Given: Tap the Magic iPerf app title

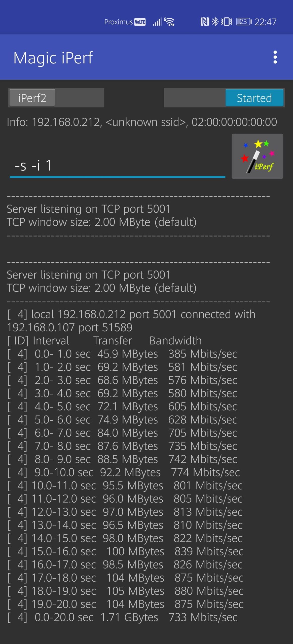Looking at the screenshot, I should (x=53, y=58).
